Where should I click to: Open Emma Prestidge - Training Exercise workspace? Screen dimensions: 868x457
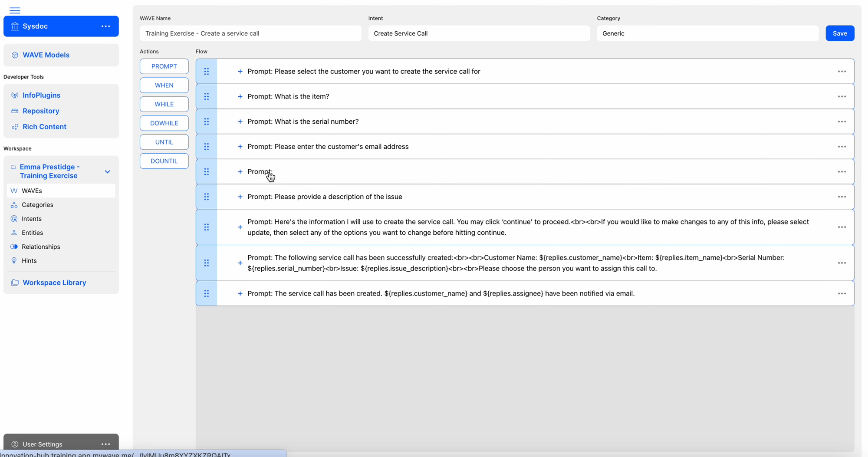tap(49, 171)
